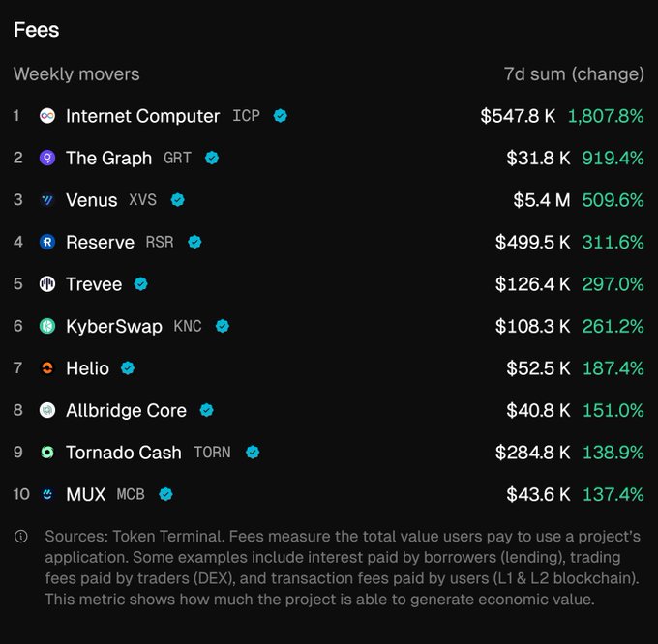Screen dimensions: 658x644
Task: Click verified badge next to ICP
Action: pyautogui.click(x=280, y=116)
